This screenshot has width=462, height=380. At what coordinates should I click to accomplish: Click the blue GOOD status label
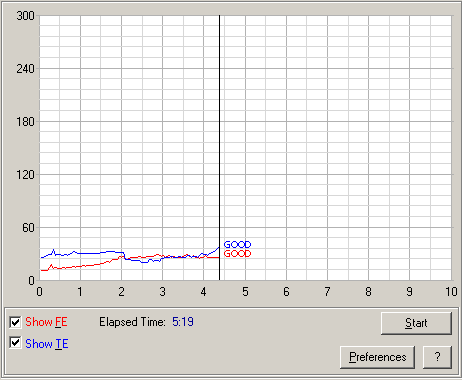click(x=237, y=245)
